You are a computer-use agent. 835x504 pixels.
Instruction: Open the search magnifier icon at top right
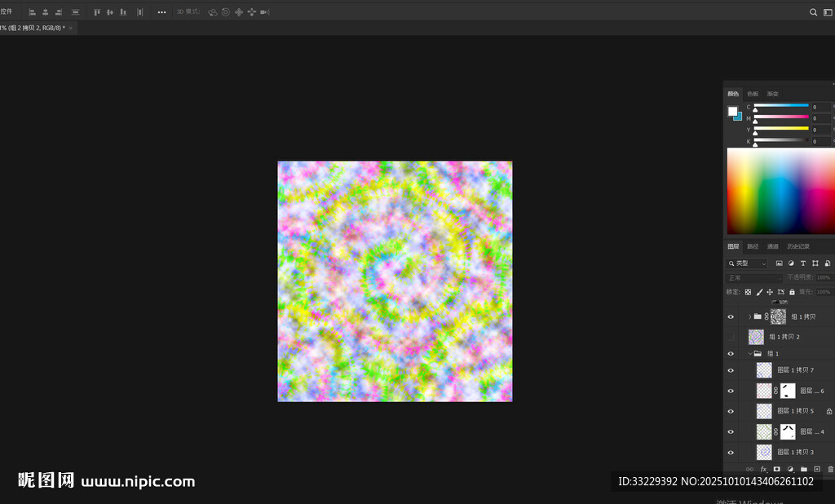813,11
